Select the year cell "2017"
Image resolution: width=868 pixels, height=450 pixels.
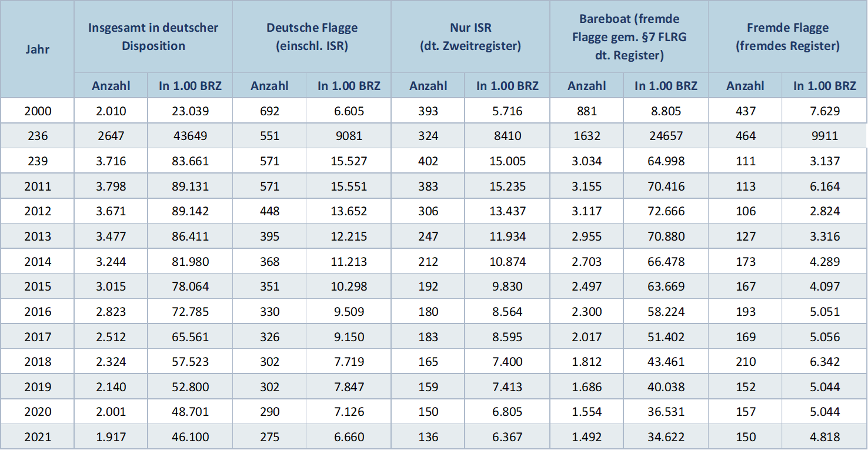(38, 337)
